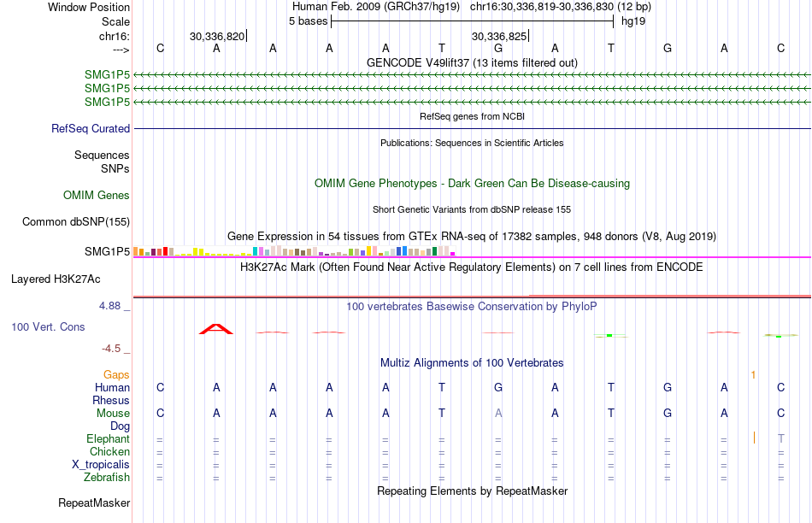Click the gray mismatched A in Mouse row

tap(498, 414)
